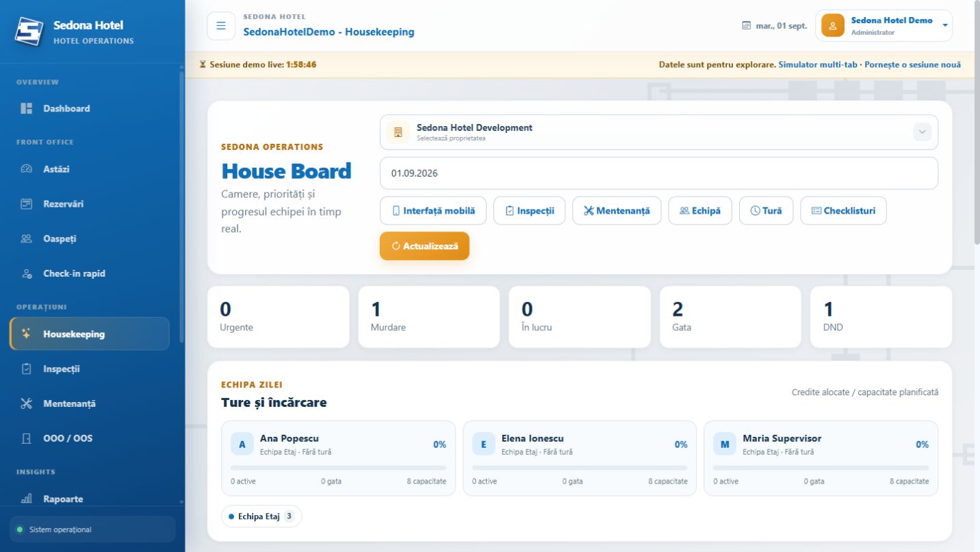Click the Gata count card
This screenshot has height=552, width=980.
[730, 317]
